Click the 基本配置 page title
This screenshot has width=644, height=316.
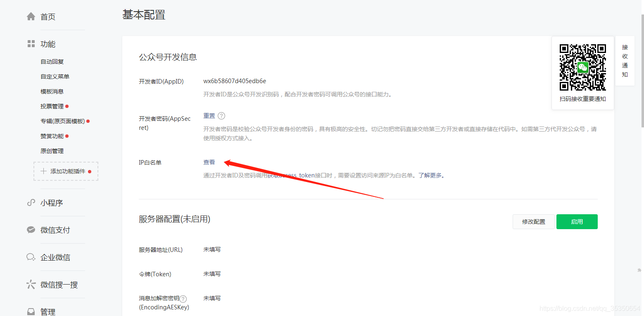click(144, 15)
